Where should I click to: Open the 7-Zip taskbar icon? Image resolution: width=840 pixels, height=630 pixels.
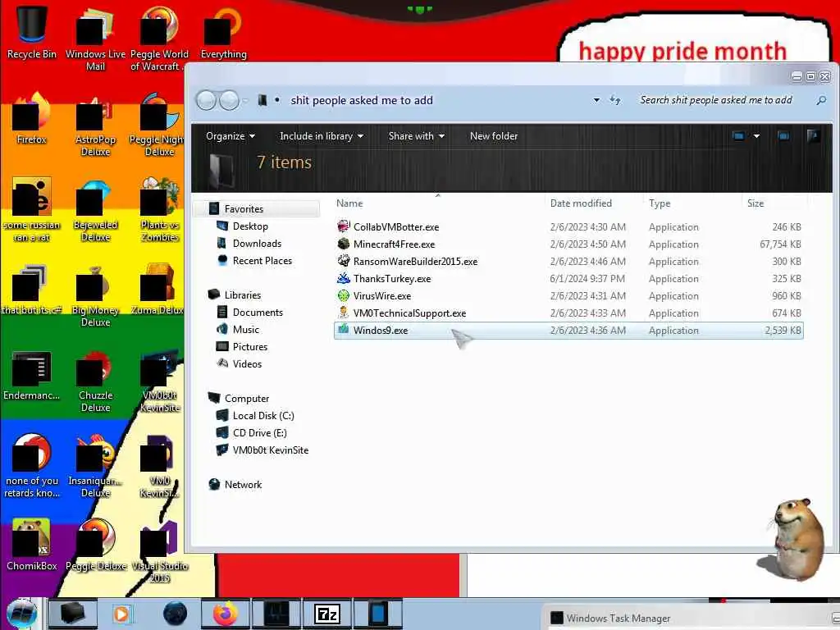[x=327, y=614]
